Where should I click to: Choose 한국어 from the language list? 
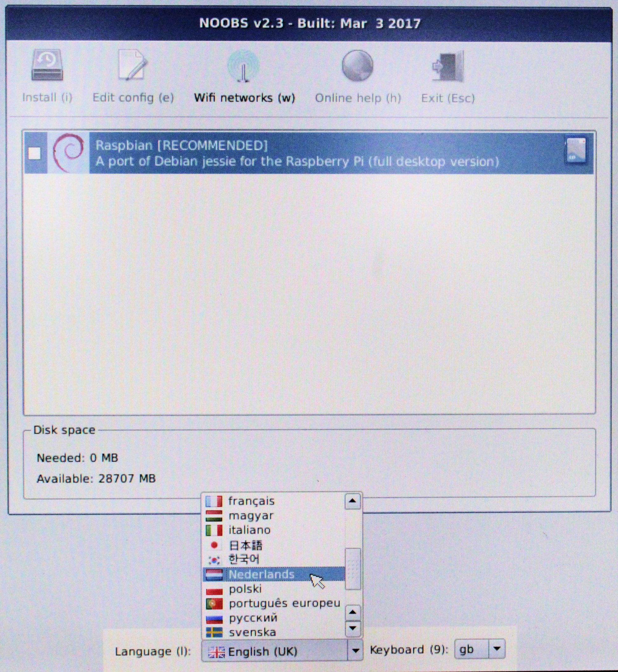(x=273, y=559)
